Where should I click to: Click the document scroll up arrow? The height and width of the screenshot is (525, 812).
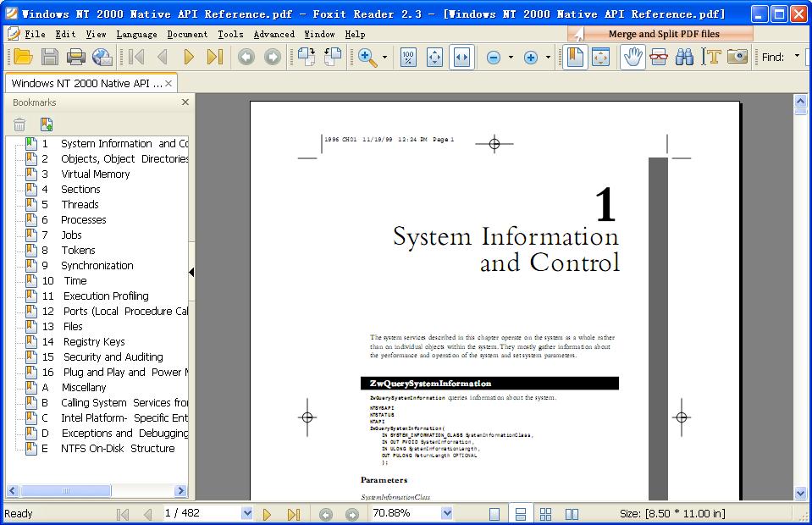click(800, 101)
